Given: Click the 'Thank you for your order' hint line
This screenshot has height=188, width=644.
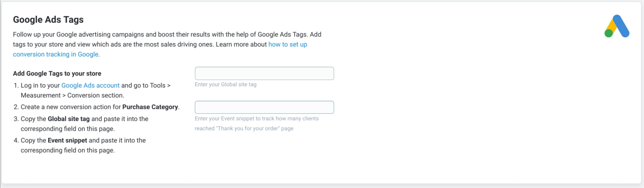Looking at the screenshot, I should (244, 128).
